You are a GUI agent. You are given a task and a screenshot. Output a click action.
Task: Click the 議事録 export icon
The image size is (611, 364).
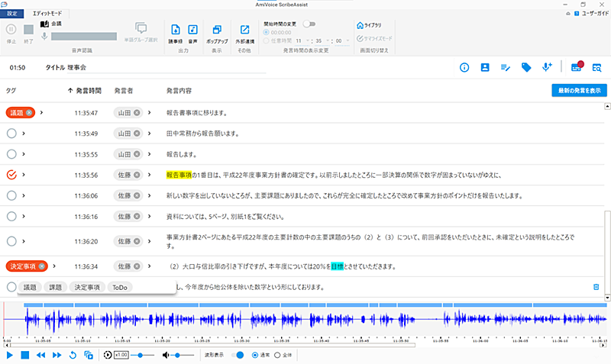pyautogui.click(x=176, y=30)
